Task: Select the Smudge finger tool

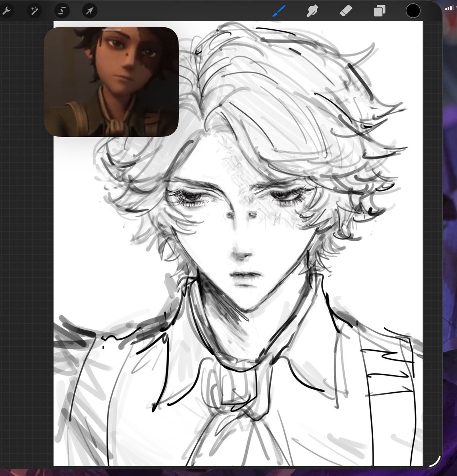Action: 312,11
